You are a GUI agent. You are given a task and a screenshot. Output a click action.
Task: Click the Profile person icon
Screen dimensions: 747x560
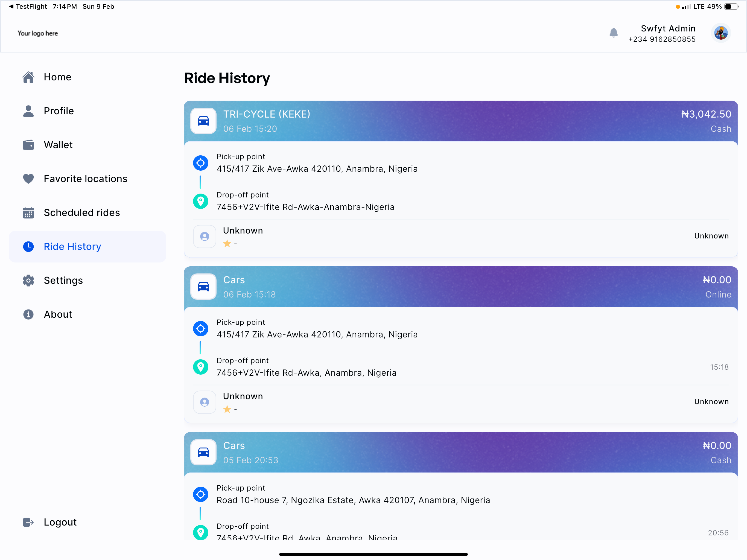pos(28,111)
